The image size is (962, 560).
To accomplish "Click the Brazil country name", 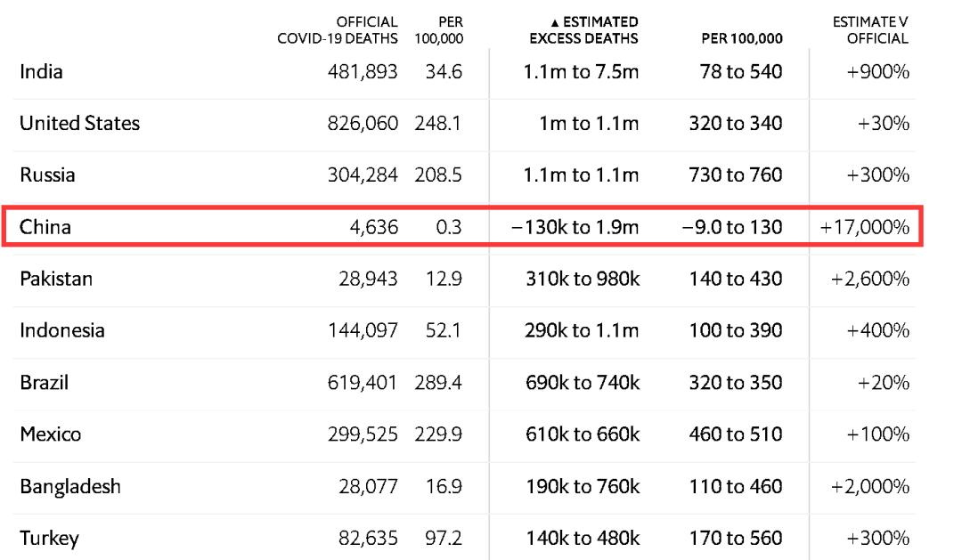I will click(44, 383).
